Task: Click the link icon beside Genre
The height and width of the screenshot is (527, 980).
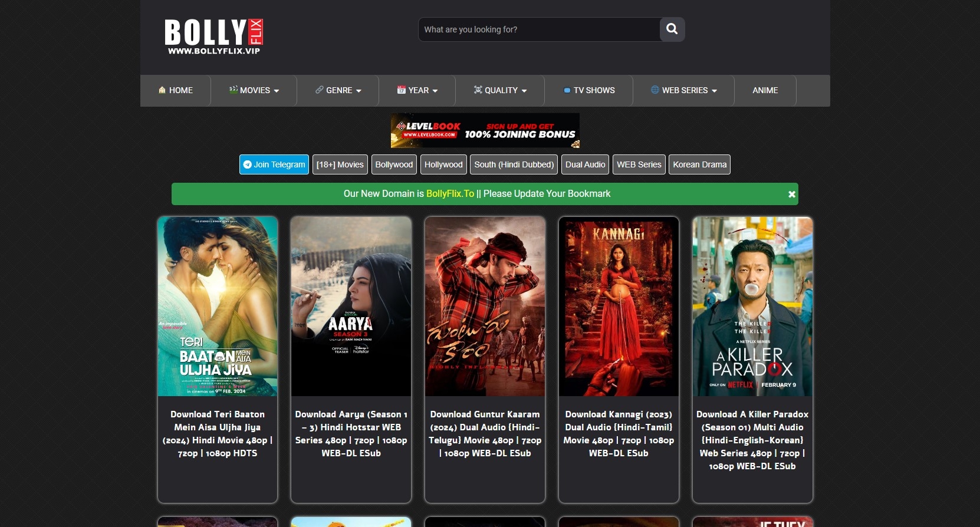Action: click(320, 90)
